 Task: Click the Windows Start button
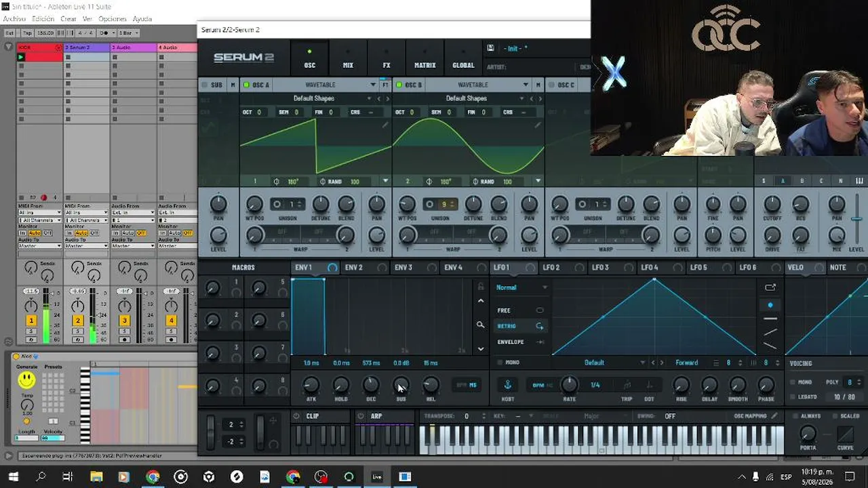(x=13, y=476)
